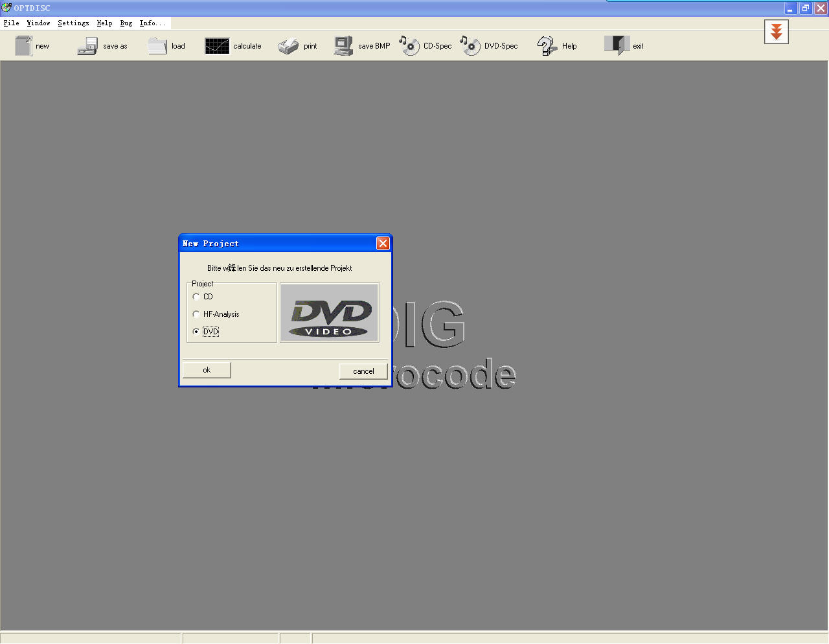Image resolution: width=829 pixels, height=644 pixels.
Task: Open the CD-Spec disc icon
Action: 409,45
